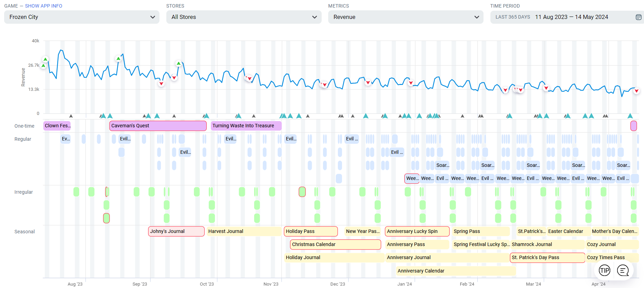The image size is (644, 288).
Task: Click the Jan '24 axis label
Action: (405, 284)
